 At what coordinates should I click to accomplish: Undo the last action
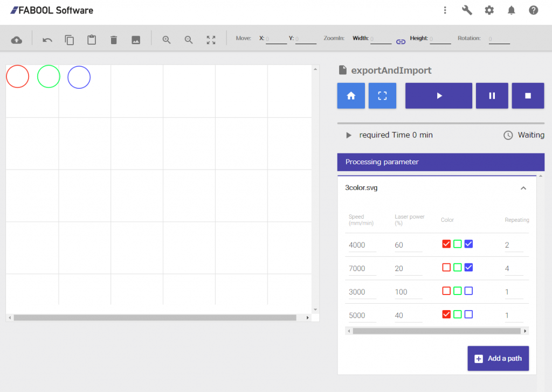point(47,40)
